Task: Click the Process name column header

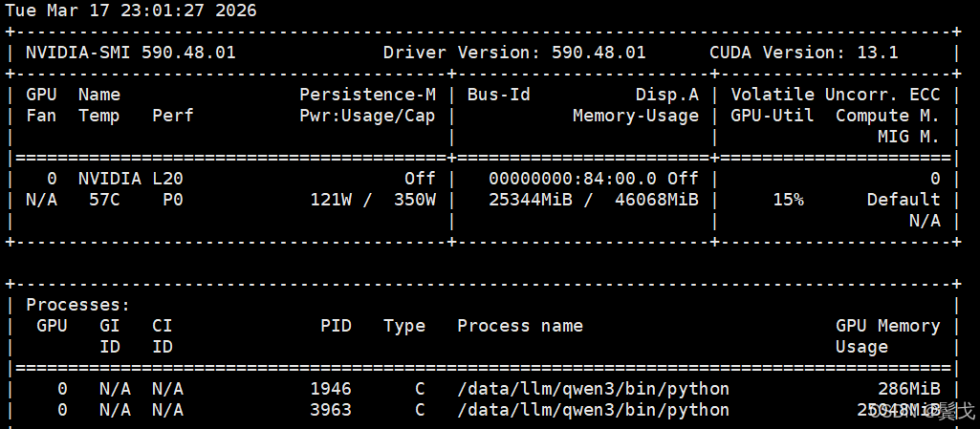Action: pyautogui.click(x=520, y=326)
